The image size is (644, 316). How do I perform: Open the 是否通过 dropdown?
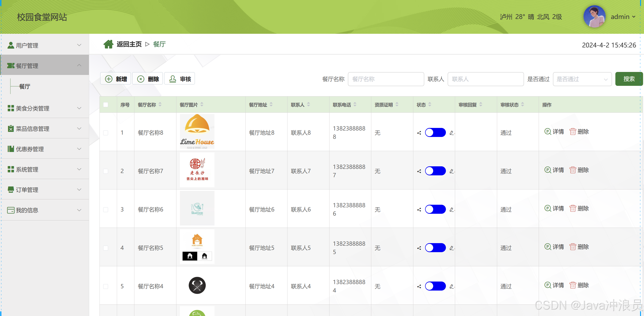(x=582, y=79)
